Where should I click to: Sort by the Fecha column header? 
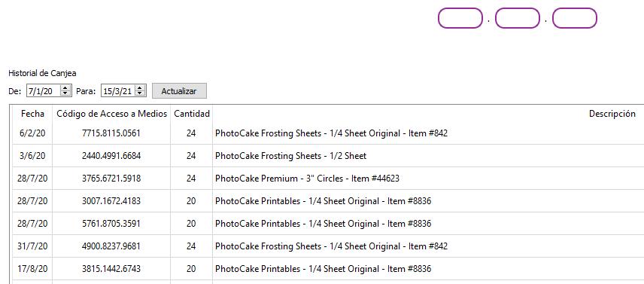(x=32, y=114)
